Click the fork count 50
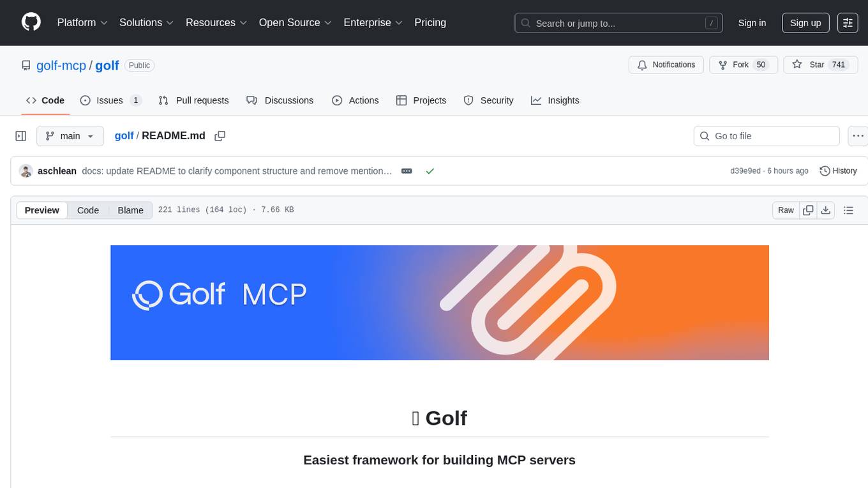 761,65
